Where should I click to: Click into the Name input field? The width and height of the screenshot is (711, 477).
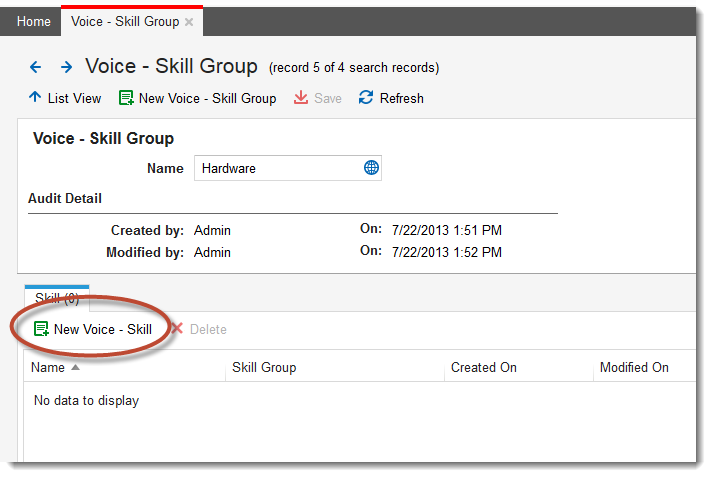(278, 168)
